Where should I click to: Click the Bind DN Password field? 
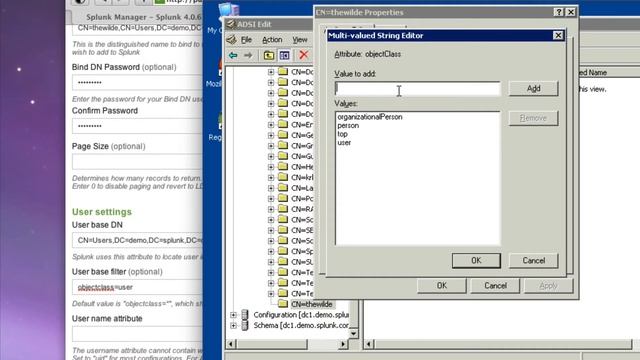click(138, 82)
